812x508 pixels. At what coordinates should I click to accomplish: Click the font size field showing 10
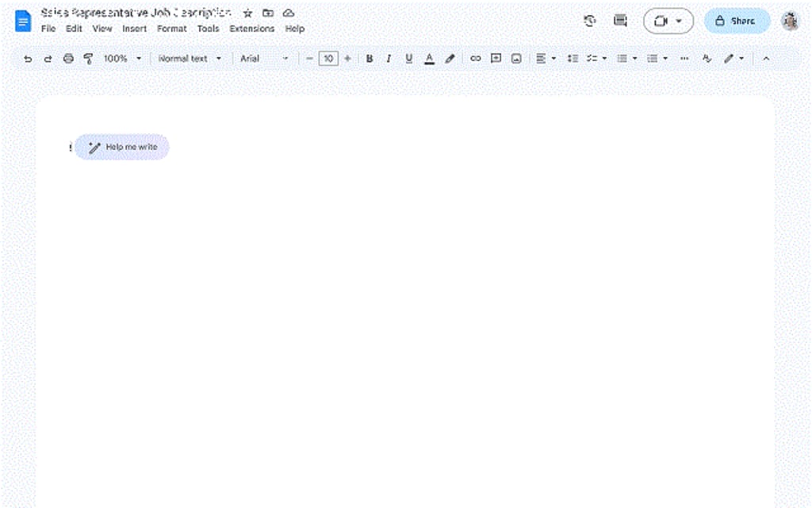(328, 59)
